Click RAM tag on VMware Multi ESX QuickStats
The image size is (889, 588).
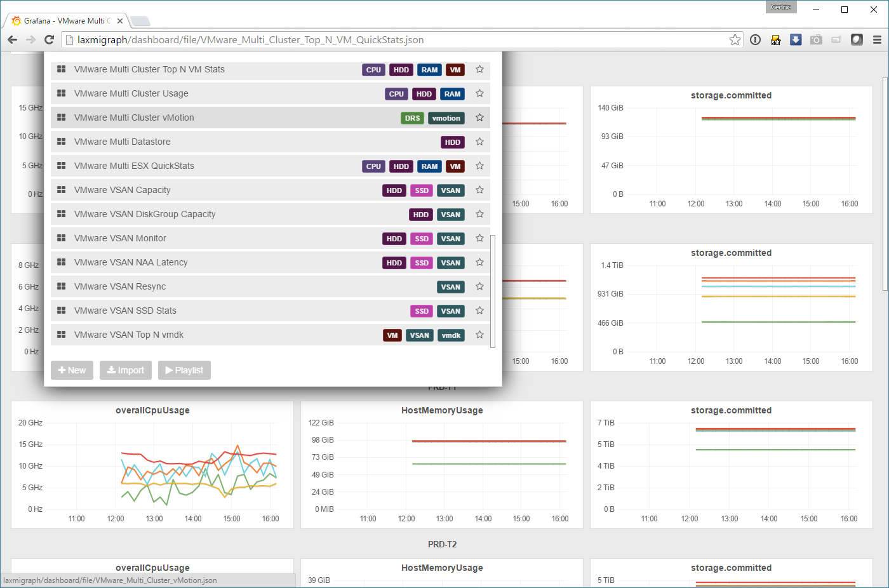pyautogui.click(x=429, y=166)
